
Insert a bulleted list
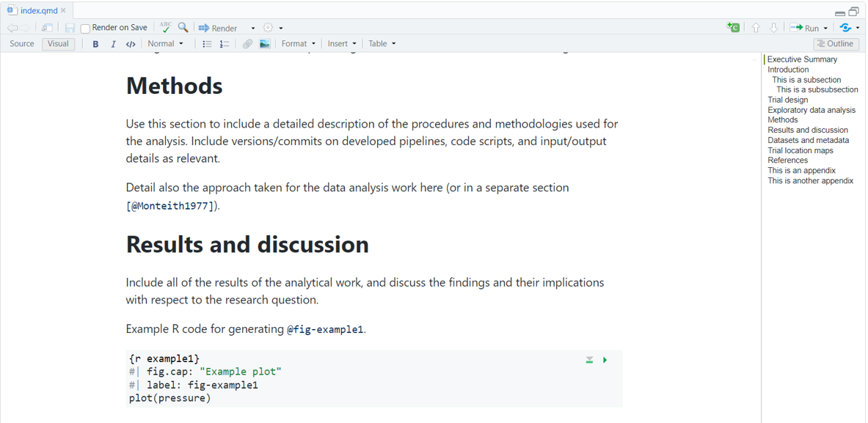coord(207,44)
